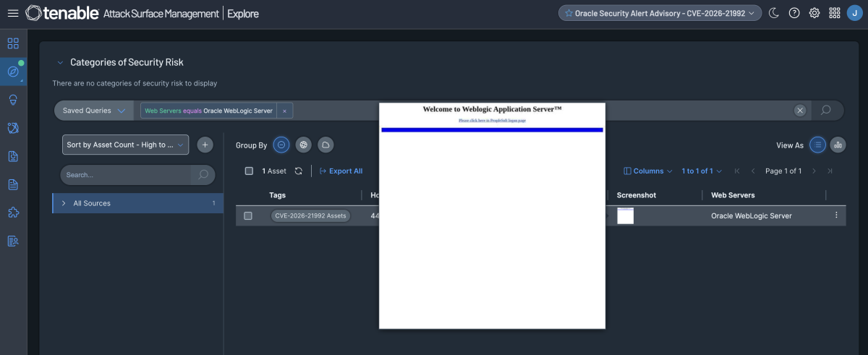Viewport: 868px width, 355px height.
Task: Open the Saved Queries dropdown
Action: [x=94, y=111]
